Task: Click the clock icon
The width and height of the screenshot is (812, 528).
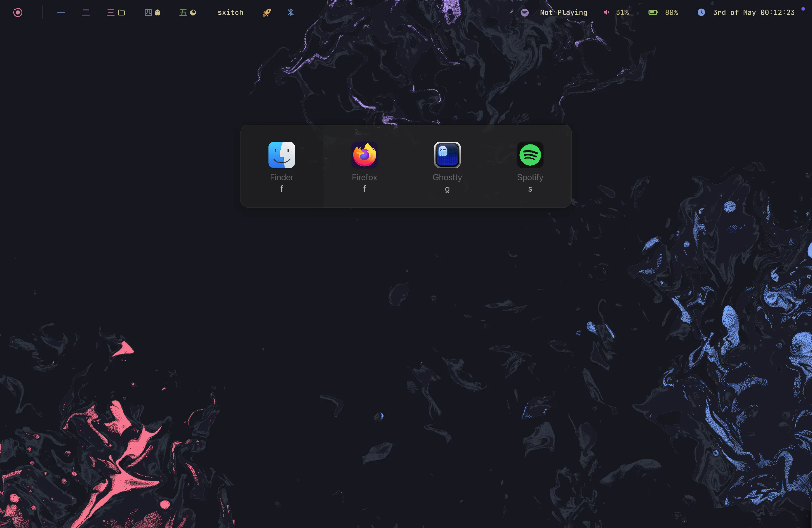Action: 701,13
